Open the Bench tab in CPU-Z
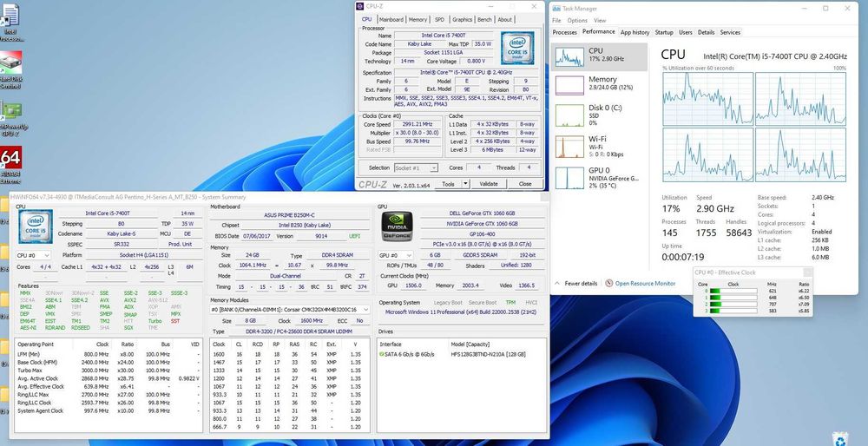Screen dimensions: 868x446 tap(484, 19)
